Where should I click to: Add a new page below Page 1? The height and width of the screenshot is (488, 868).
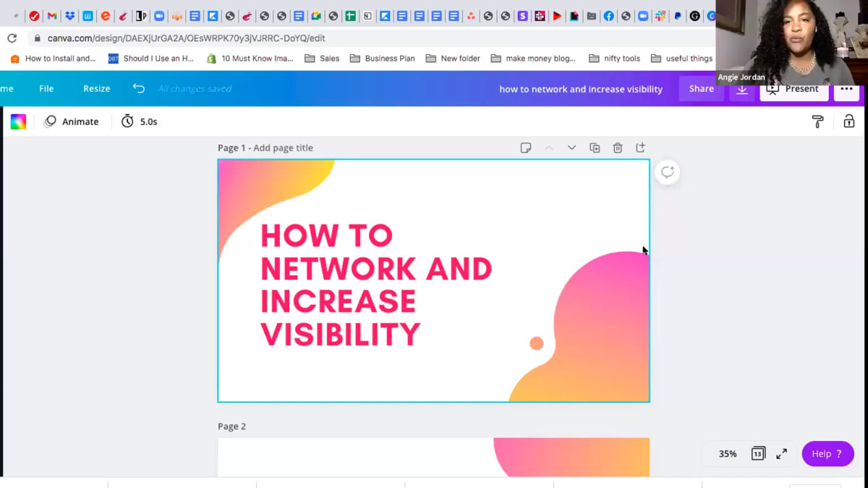click(640, 147)
